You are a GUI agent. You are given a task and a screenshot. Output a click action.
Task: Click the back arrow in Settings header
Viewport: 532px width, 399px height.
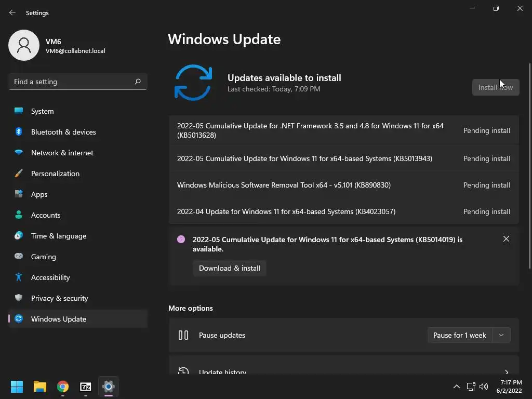[12, 12]
